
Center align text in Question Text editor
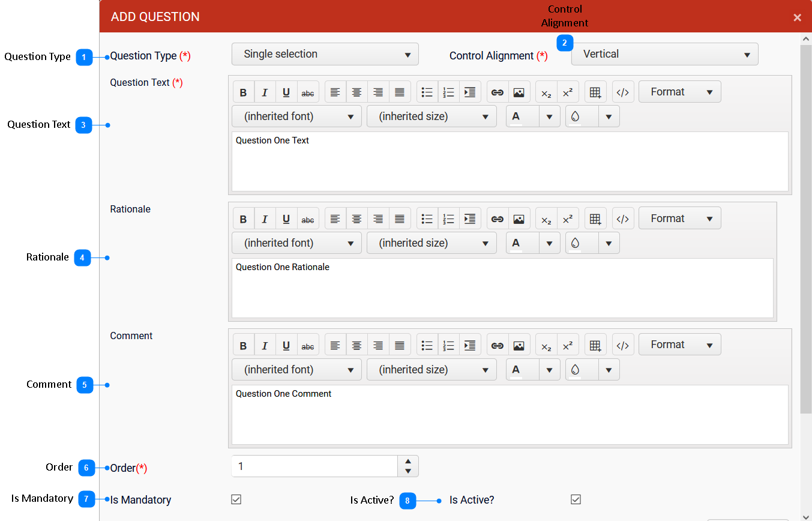(x=356, y=92)
